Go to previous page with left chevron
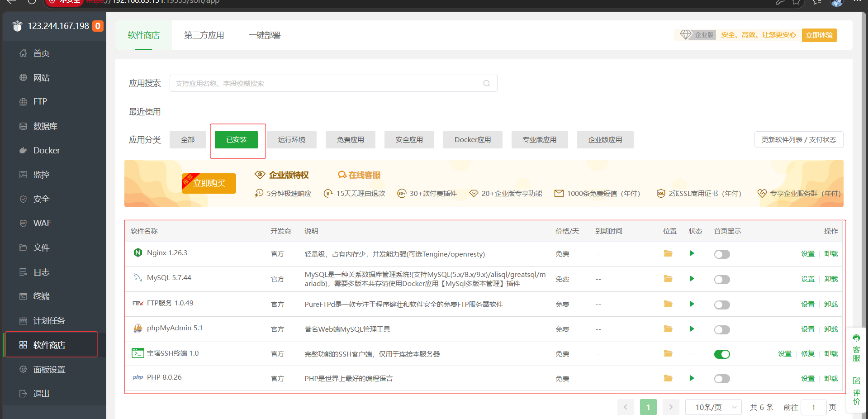The image size is (868, 419). click(626, 407)
